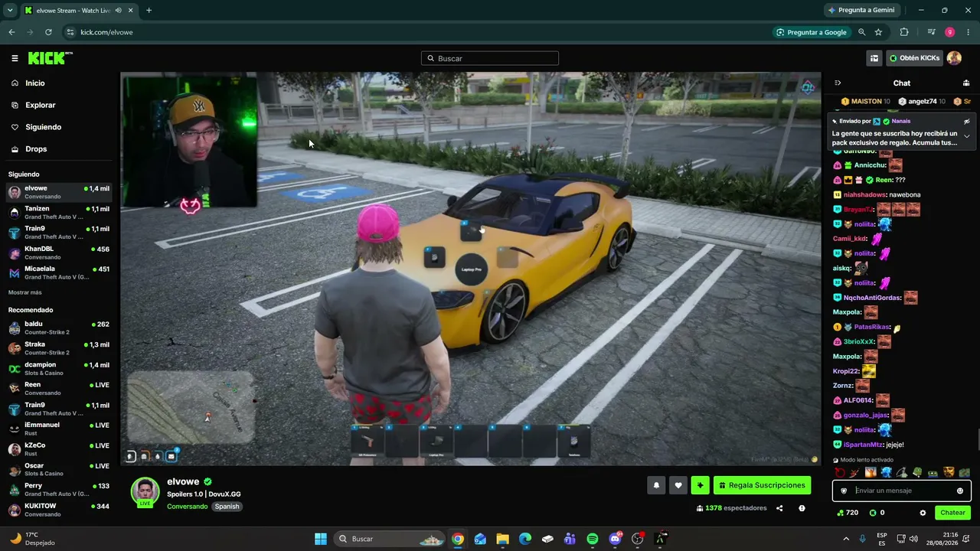Mute the elvowe Stream tab audio
Viewport: 980px width, 551px height.
click(118, 11)
